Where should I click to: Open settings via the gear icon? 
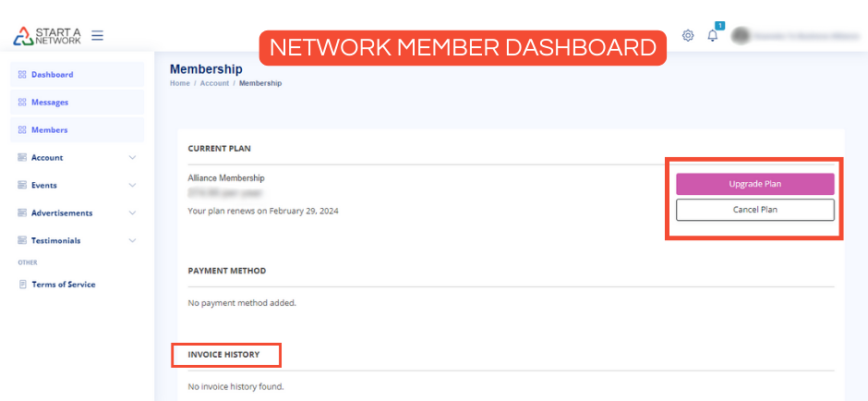688,36
